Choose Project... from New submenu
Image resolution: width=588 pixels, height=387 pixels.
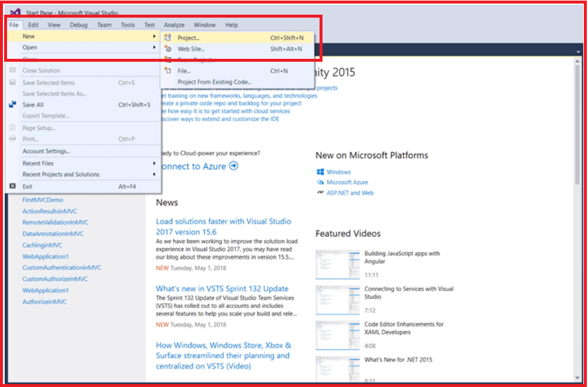tap(238, 38)
